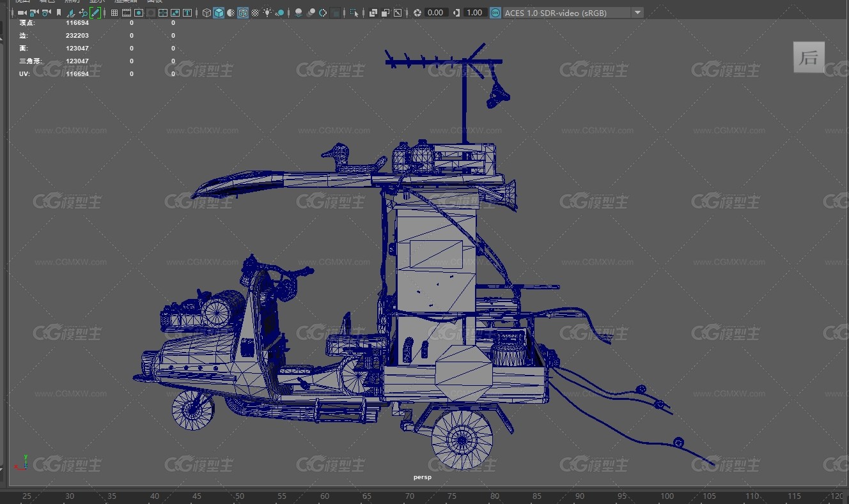Toggle the X-Ray Joints icon
The width and height of the screenshot is (849, 504).
pos(398,13)
